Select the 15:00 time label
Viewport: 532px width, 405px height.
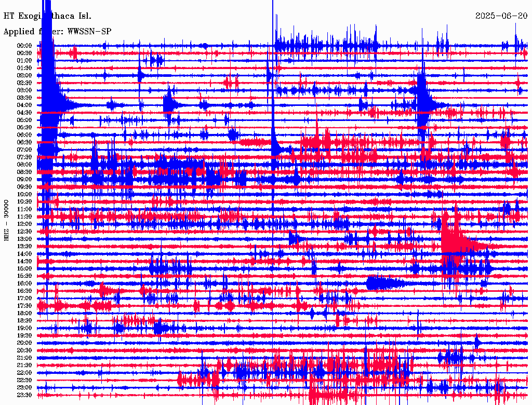[24, 268]
